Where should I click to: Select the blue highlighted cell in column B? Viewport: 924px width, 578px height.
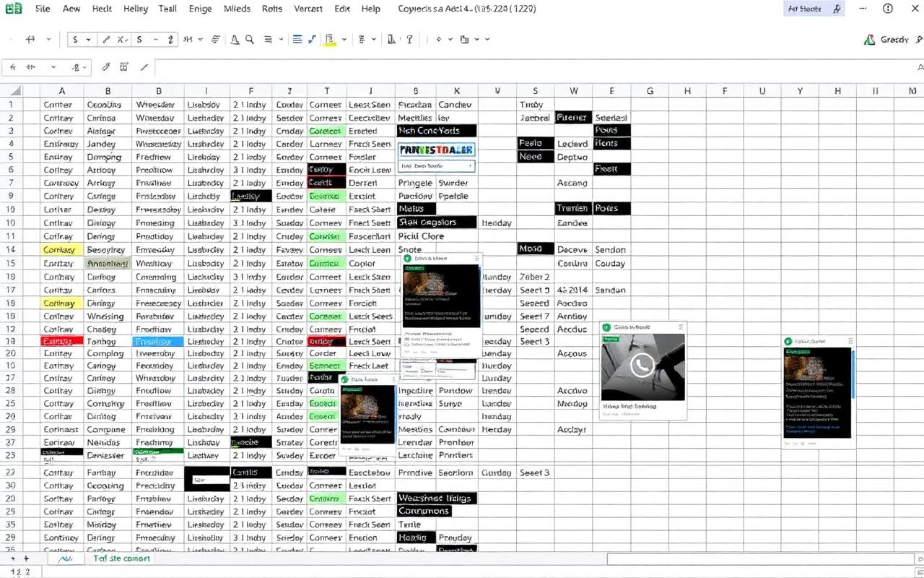[x=157, y=341]
